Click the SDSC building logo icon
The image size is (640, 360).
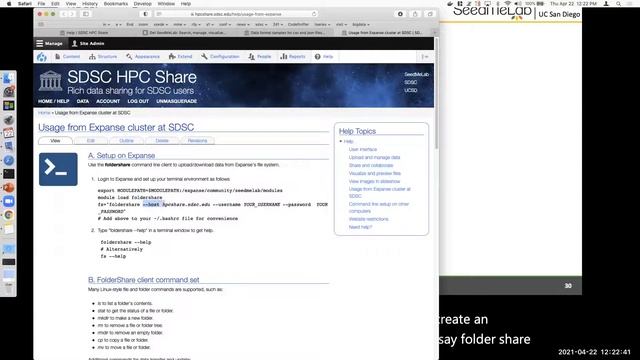coord(50,81)
